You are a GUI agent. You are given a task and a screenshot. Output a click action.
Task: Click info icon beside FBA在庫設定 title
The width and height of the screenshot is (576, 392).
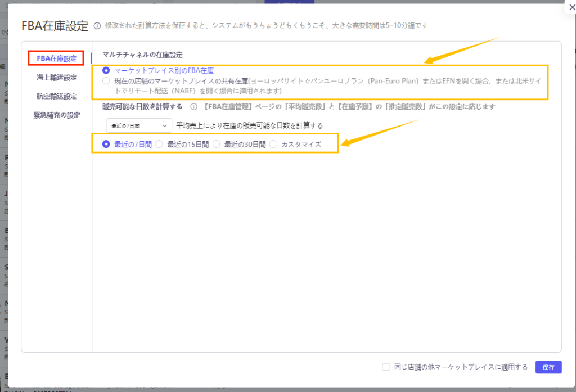click(x=97, y=26)
